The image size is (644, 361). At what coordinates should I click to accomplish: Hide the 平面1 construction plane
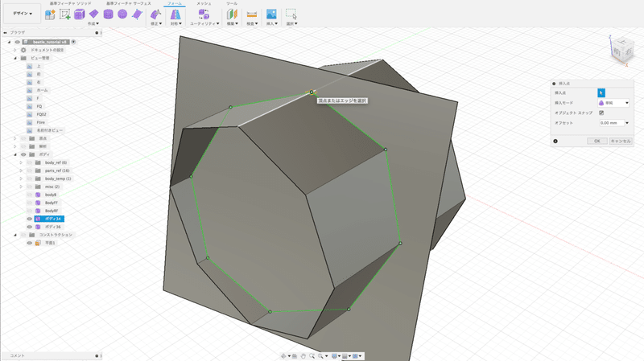30,243
